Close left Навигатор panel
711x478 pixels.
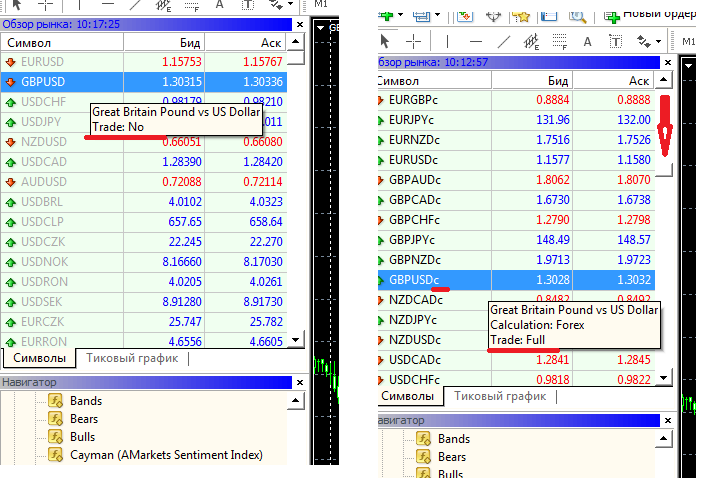click(x=300, y=383)
